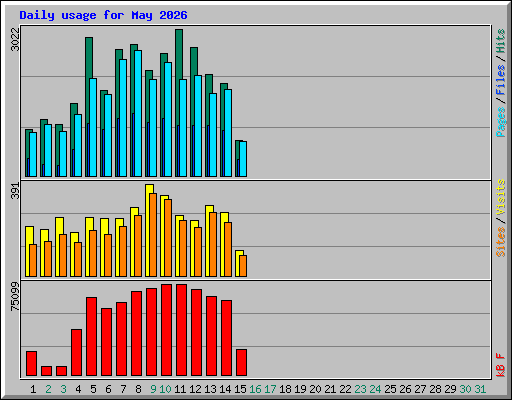Click day 29 on the x-axis
Screen dimensions: 512x400
coord(450,389)
